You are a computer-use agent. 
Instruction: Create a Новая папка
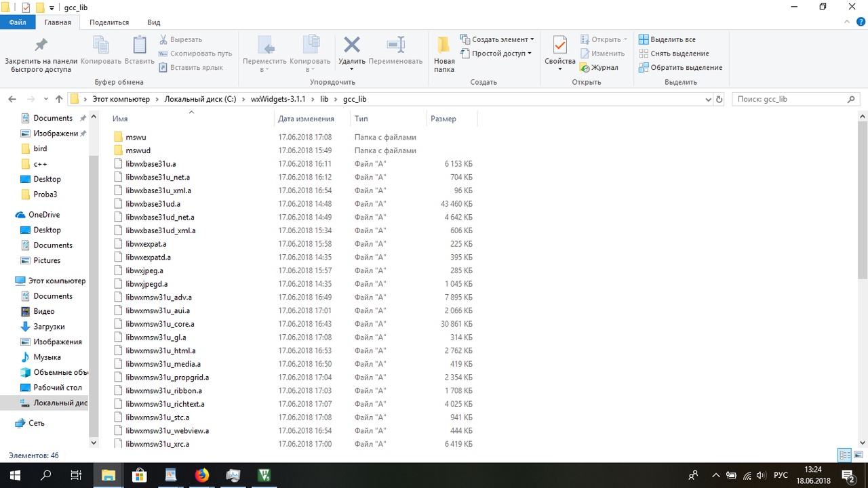tap(444, 54)
